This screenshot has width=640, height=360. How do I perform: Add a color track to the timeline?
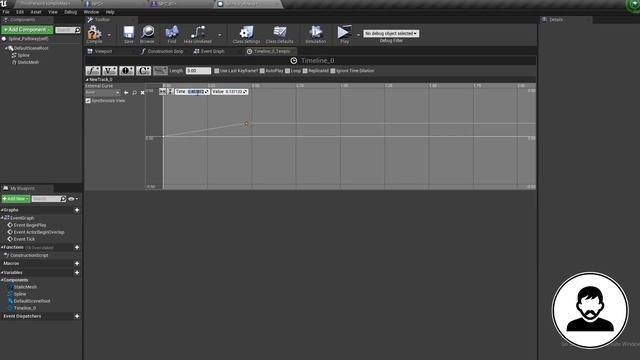pyautogui.click(x=143, y=71)
